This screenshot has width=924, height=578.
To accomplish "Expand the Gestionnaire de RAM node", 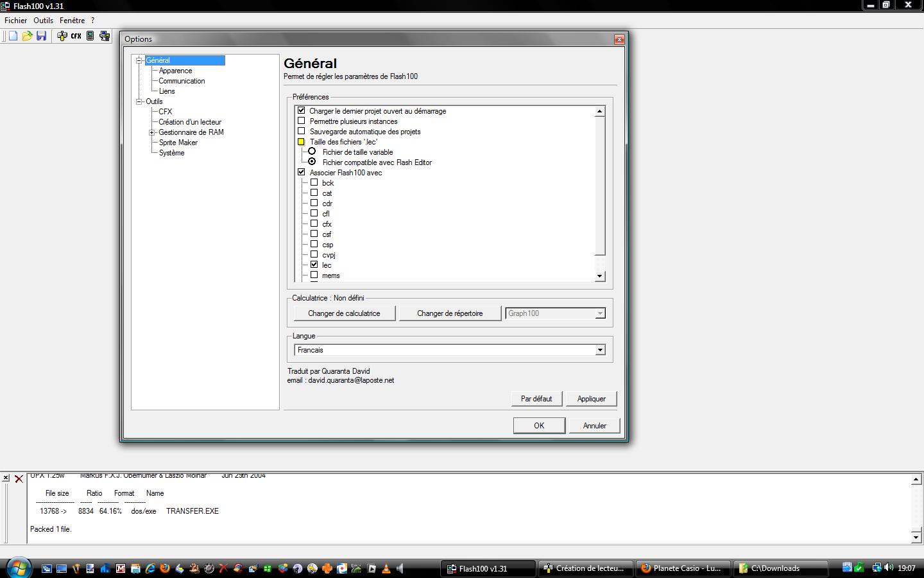I will 152,132.
